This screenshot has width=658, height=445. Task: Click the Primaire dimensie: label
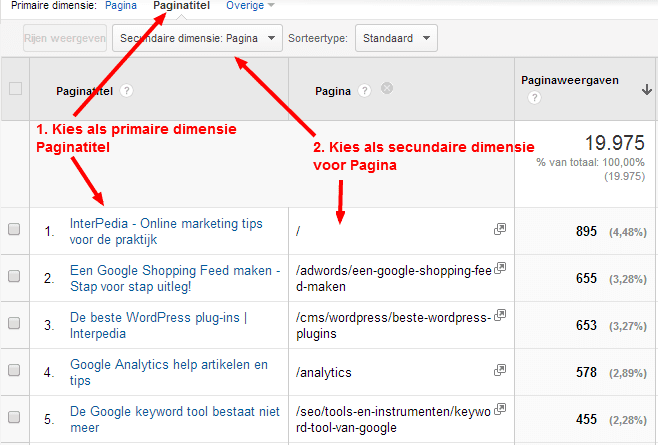(53, 5)
